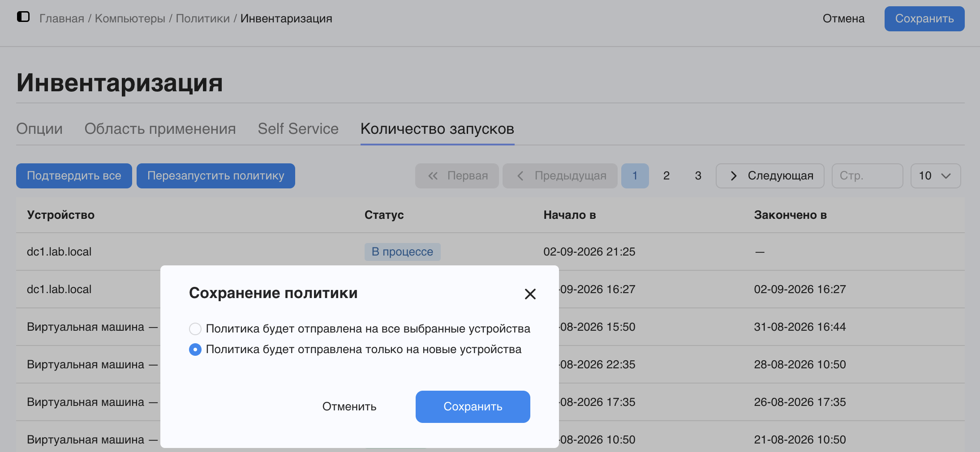Click the end time 02-09-2026 16:27
The width and height of the screenshot is (980, 452).
[800, 290]
